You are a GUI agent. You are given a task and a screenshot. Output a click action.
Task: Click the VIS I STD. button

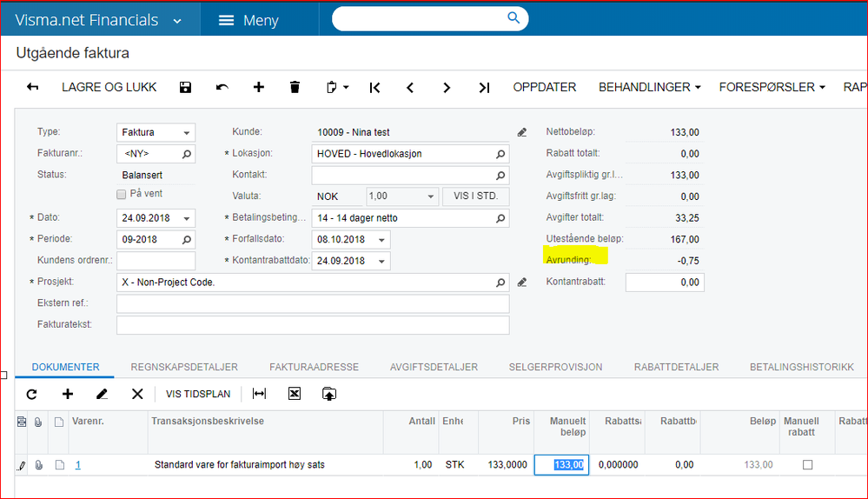475,196
